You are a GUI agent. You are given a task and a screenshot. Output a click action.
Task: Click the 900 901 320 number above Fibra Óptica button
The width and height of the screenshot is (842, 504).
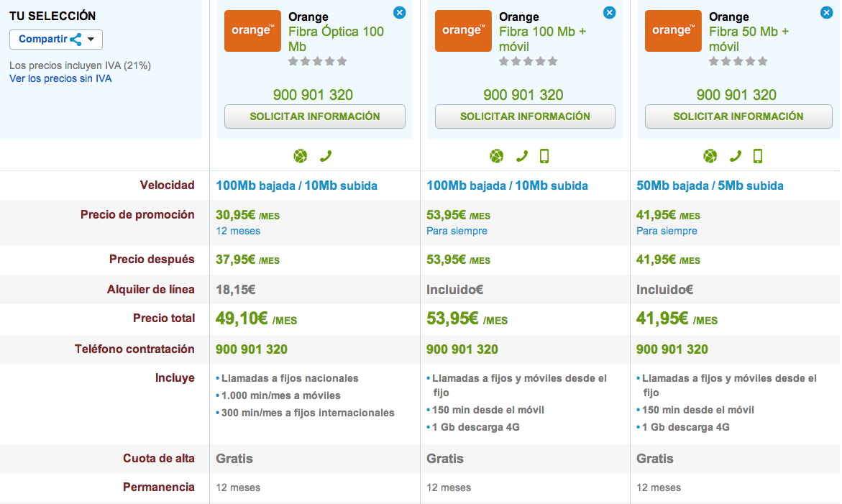click(313, 95)
